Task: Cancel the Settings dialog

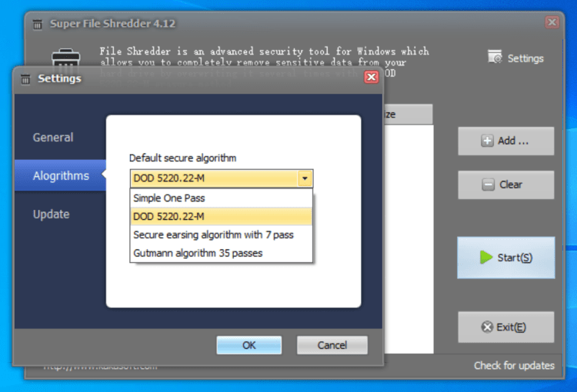Action: tap(332, 345)
